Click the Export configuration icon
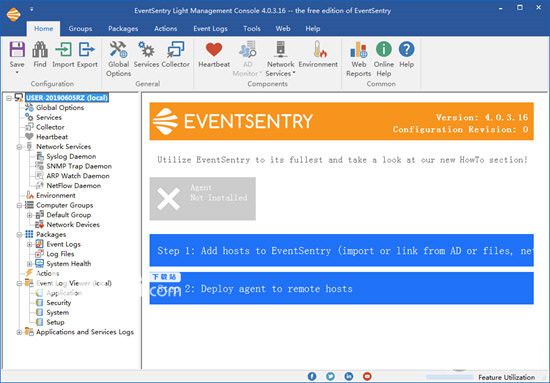The width and height of the screenshot is (550, 383). coord(87,49)
